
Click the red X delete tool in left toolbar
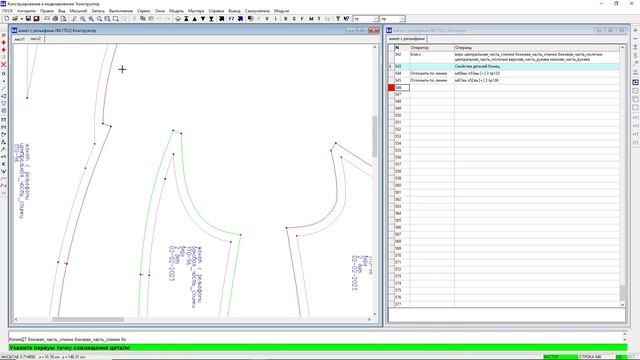click(x=4, y=64)
